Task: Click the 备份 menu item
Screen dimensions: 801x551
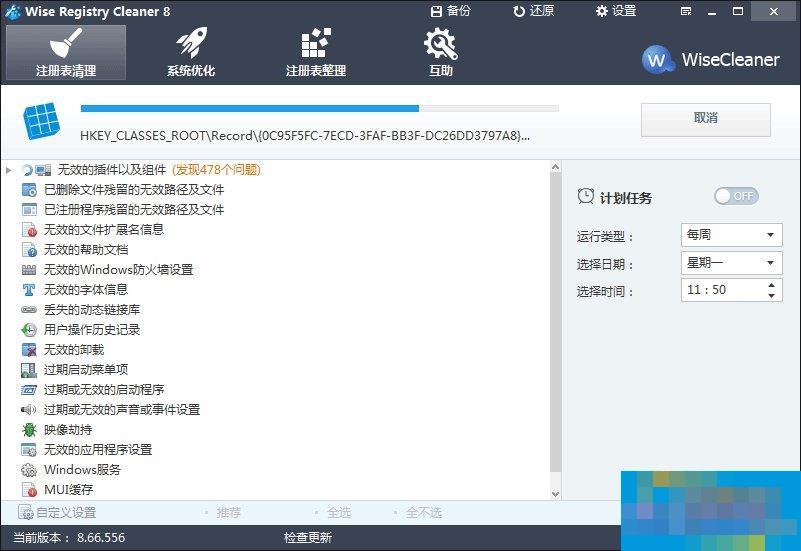Action: pos(450,11)
